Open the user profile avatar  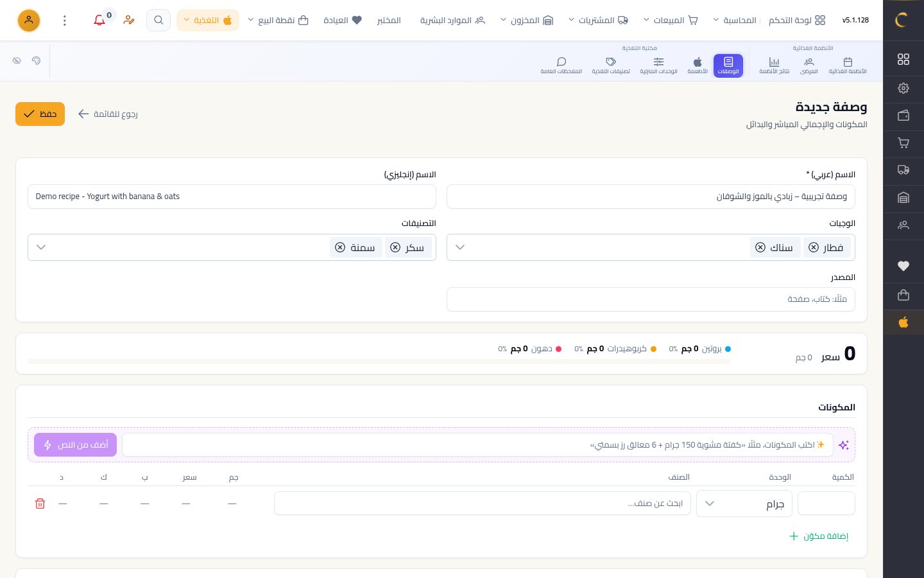[29, 21]
